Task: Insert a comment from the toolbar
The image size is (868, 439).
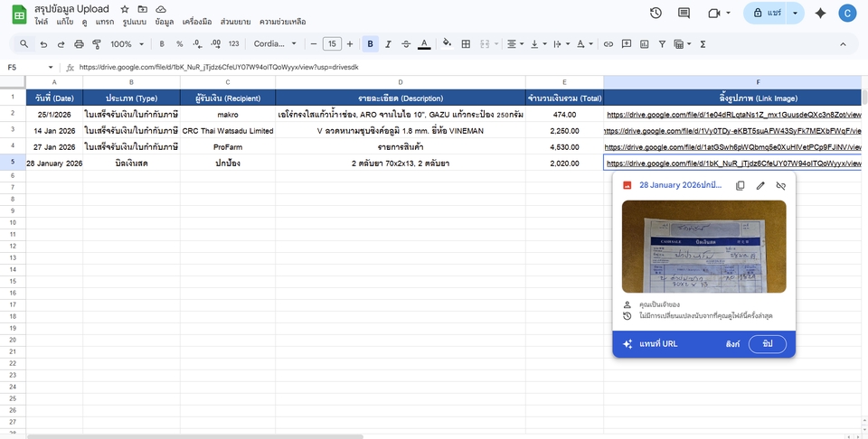Action: pos(626,44)
